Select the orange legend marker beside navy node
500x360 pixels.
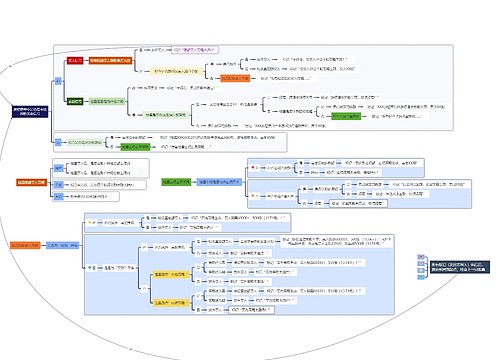click(421, 264)
